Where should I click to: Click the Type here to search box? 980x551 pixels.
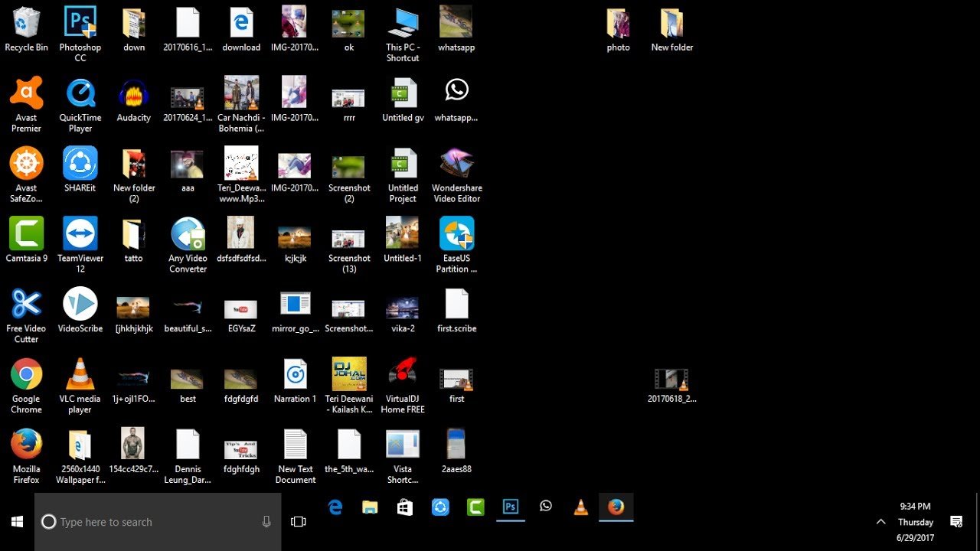pyautogui.click(x=158, y=522)
